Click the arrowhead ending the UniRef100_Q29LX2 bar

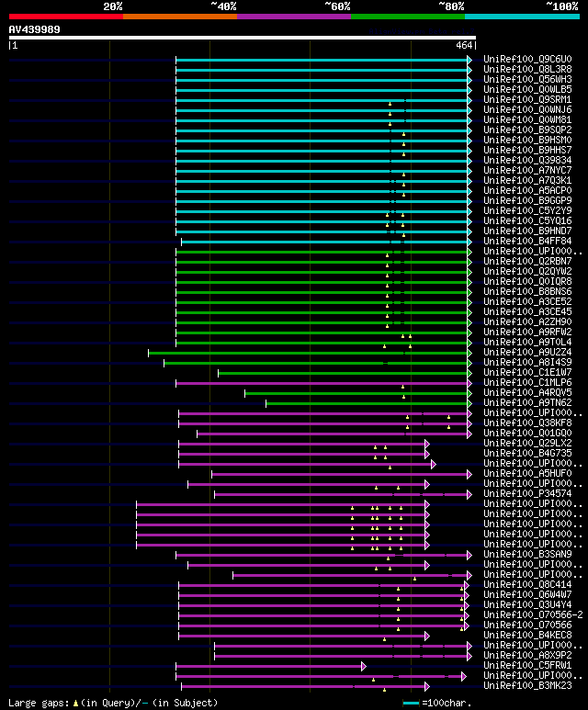(426, 444)
